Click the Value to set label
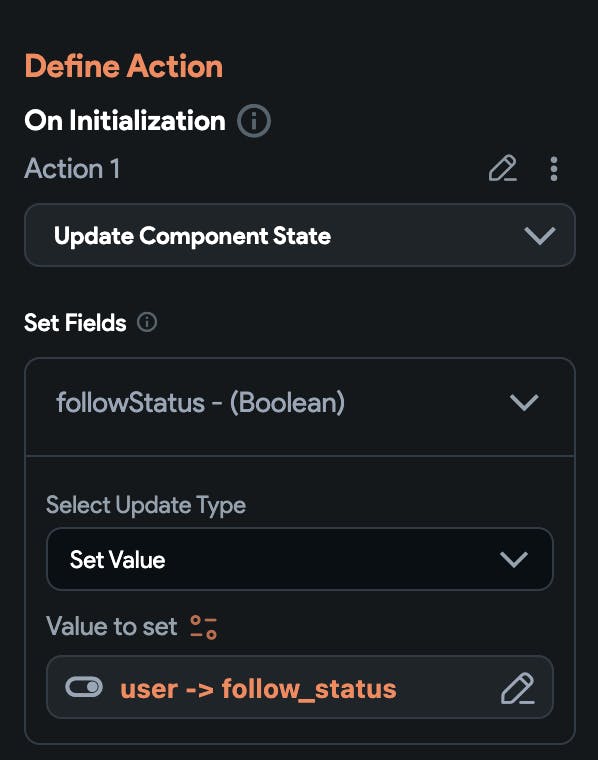The image size is (598, 760). click(112, 626)
